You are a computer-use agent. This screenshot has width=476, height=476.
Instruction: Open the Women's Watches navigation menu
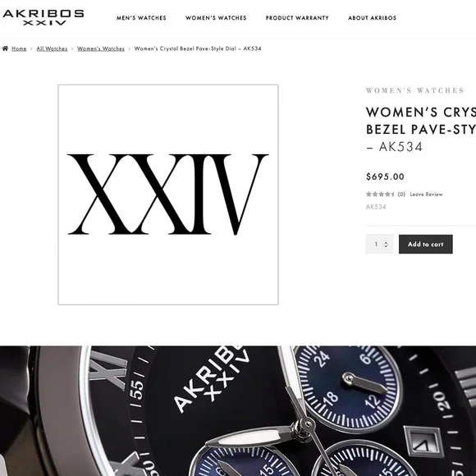click(x=216, y=18)
